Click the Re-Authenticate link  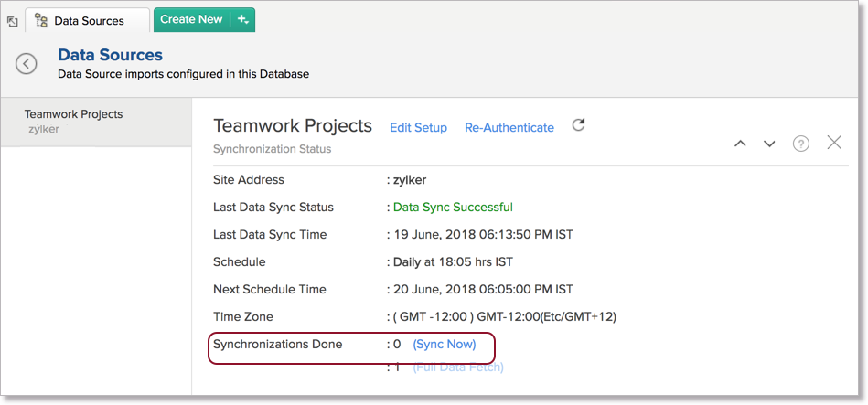[509, 128]
